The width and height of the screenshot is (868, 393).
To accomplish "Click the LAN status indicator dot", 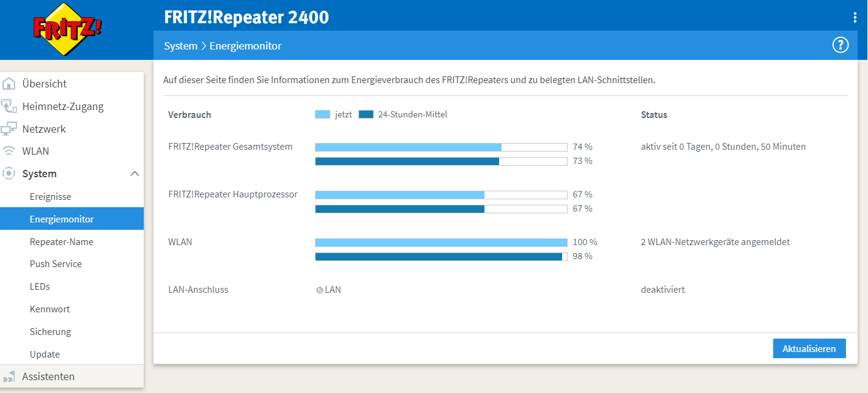I will point(319,290).
